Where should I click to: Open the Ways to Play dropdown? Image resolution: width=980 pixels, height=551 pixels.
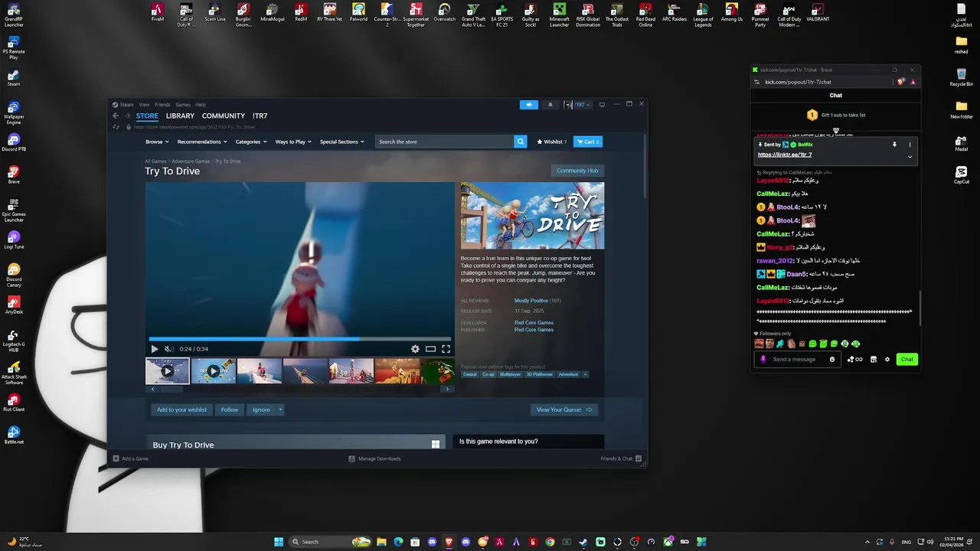(x=293, y=142)
